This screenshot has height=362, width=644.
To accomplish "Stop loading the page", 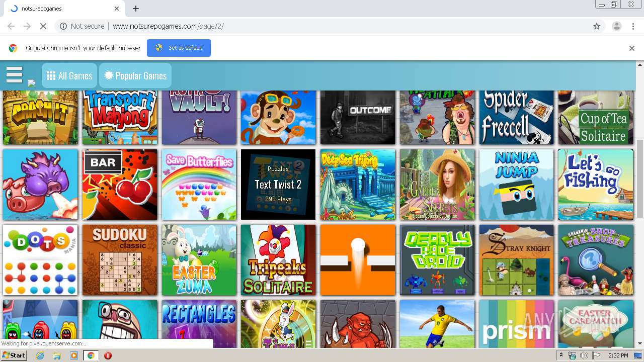I will [x=43, y=26].
